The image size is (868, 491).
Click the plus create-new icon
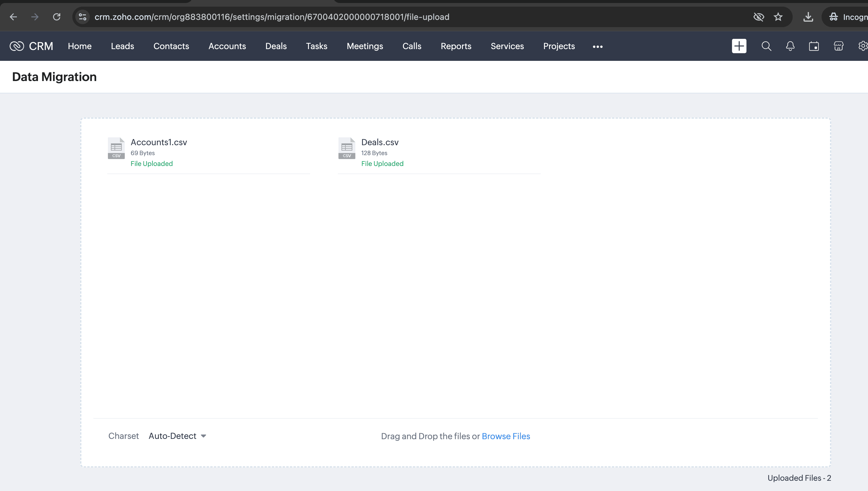739,46
